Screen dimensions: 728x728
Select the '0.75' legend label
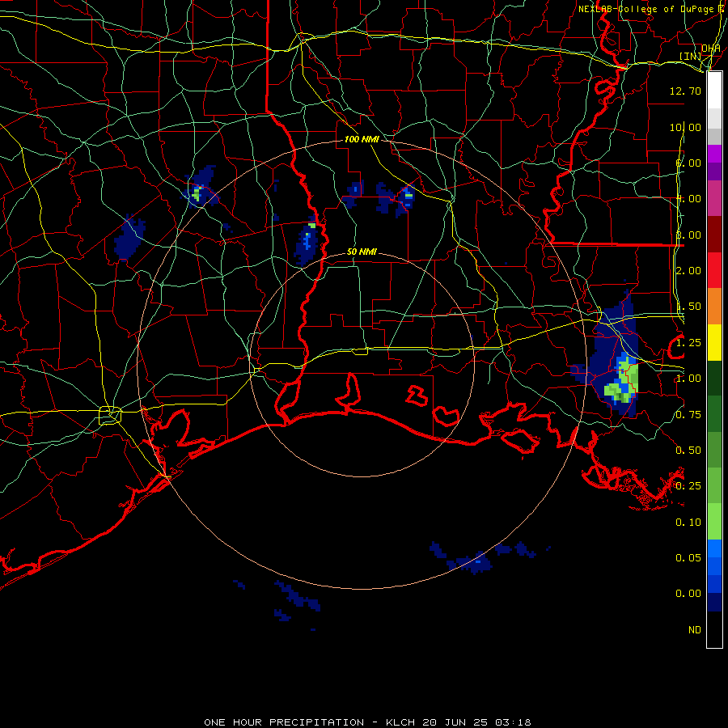pyautogui.click(x=688, y=415)
